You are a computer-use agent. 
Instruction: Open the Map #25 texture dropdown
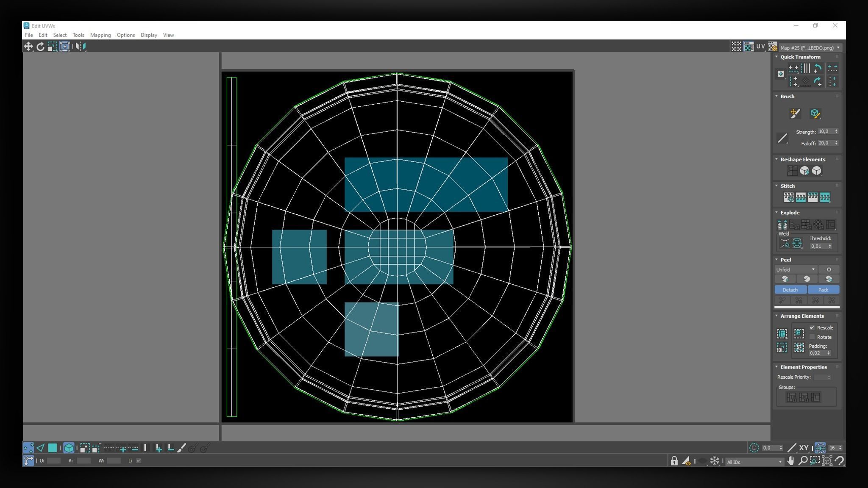click(810, 48)
